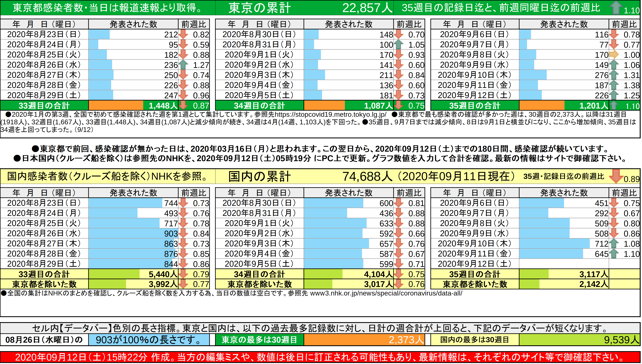Screen dimensions: 642x364
Task: Click Tokyo cell 2020年9月12日(土) date
Action: click(475, 95)
